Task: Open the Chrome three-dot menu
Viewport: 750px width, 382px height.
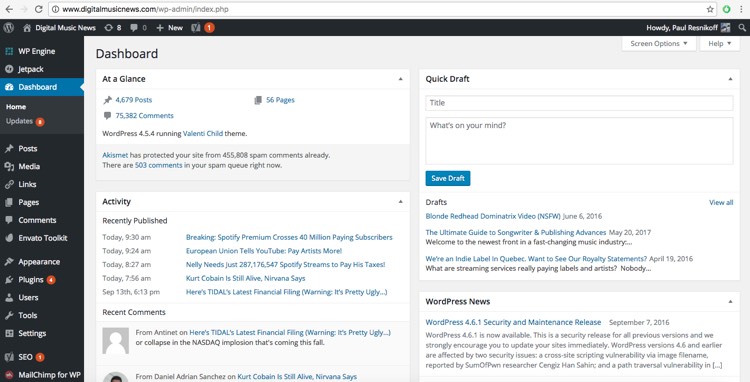Action: coord(741,9)
